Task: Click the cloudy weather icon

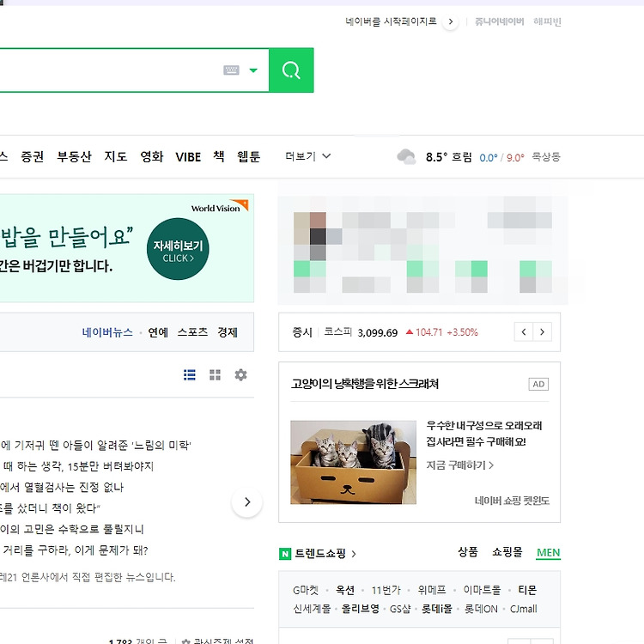Action: [x=406, y=157]
